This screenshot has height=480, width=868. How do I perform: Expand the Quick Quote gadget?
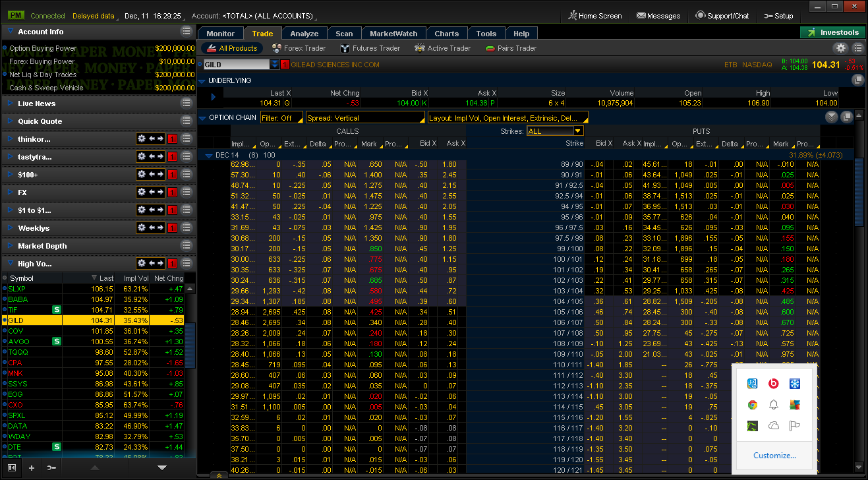11,121
